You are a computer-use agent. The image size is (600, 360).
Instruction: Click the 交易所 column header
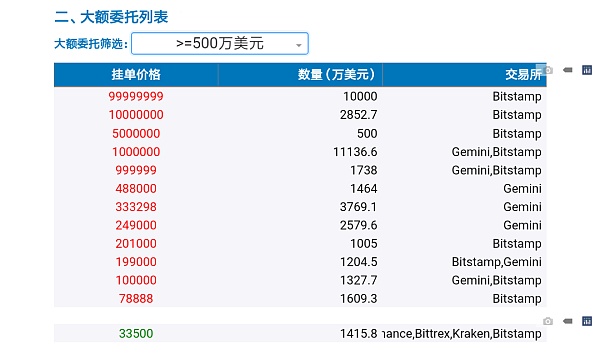coord(465,75)
